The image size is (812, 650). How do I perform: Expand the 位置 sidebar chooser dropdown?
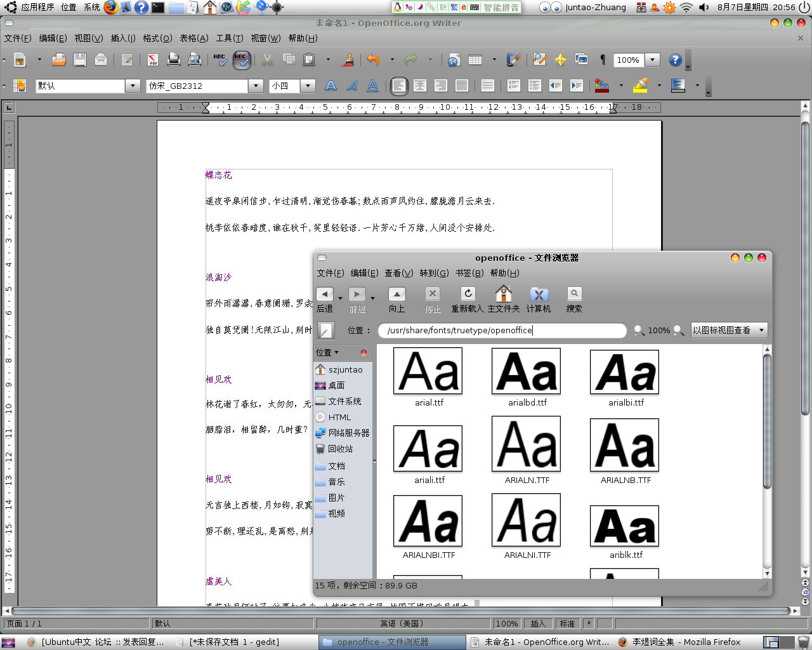(327, 352)
